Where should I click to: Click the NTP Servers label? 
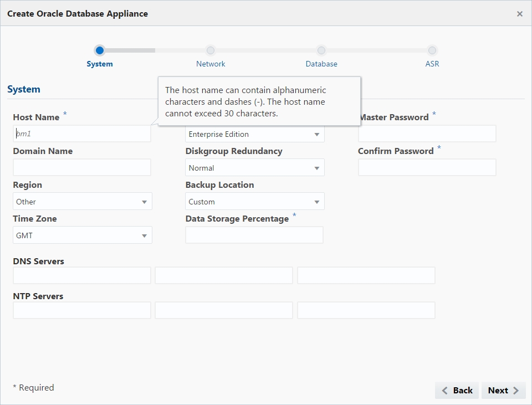click(38, 296)
